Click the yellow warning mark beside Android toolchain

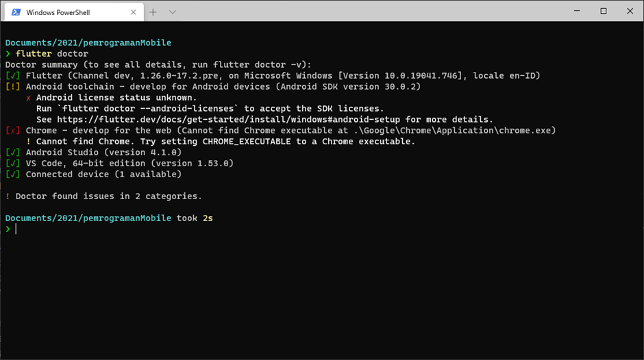pos(13,87)
